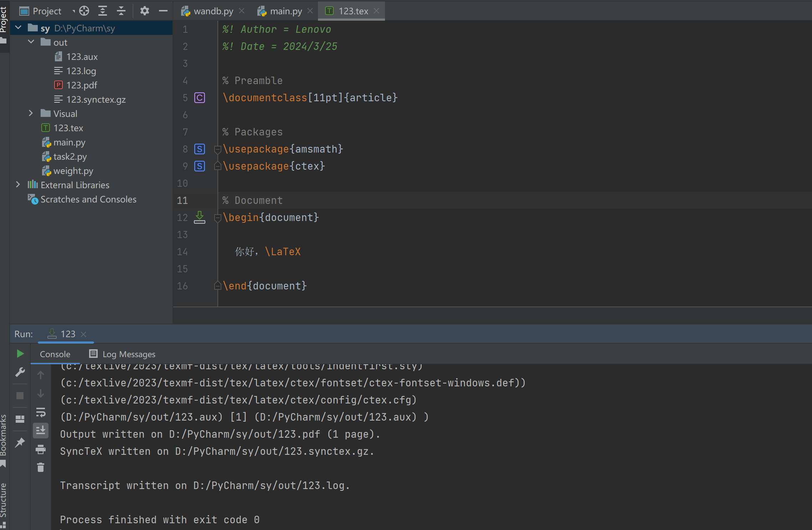Expand the Visual folder
The width and height of the screenshot is (812, 530).
coord(31,113)
